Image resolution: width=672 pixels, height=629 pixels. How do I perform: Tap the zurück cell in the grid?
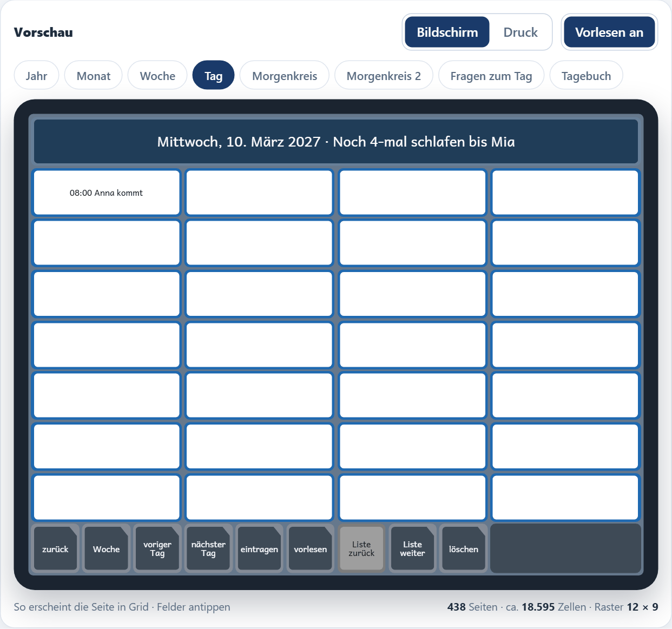(x=55, y=548)
